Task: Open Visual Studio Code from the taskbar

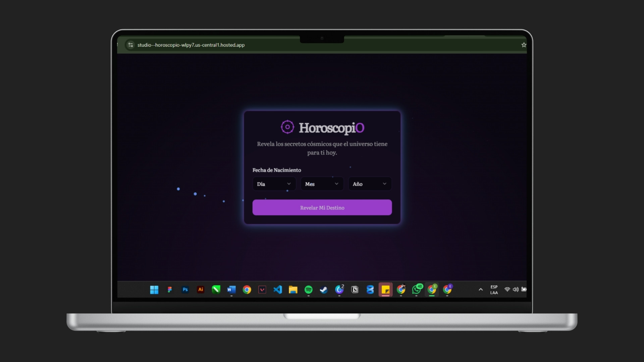Action: (x=278, y=290)
